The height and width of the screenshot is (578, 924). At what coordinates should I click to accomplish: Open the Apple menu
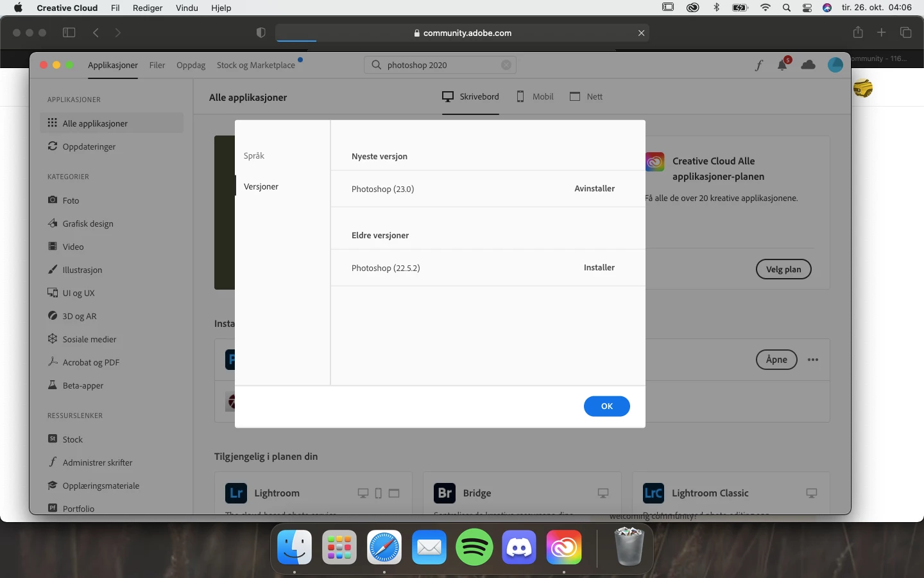[x=18, y=8]
